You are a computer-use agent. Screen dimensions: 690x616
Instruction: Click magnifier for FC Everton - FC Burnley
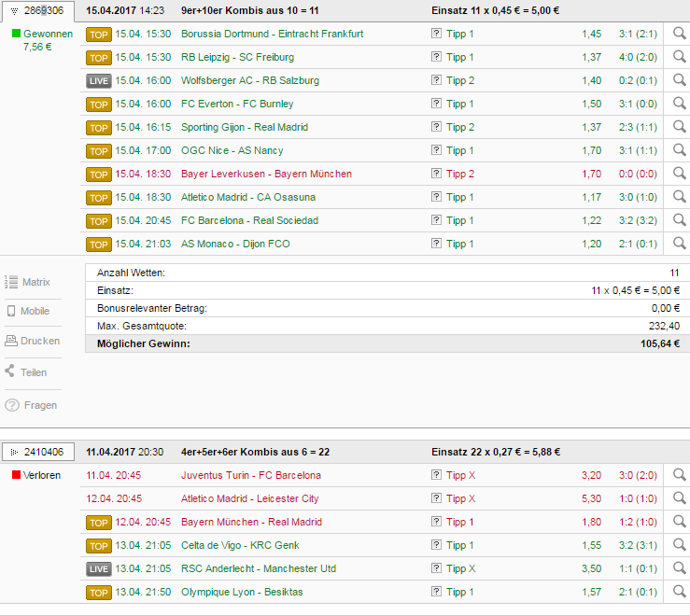click(x=680, y=104)
